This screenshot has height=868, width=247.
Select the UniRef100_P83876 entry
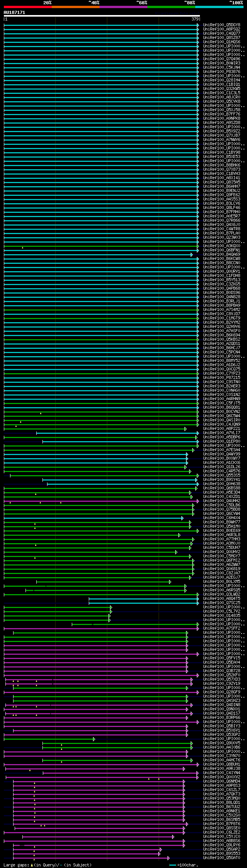pos(222,72)
